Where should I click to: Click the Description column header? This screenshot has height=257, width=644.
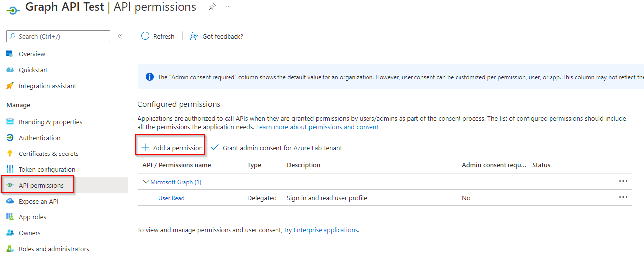click(x=304, y=165)
